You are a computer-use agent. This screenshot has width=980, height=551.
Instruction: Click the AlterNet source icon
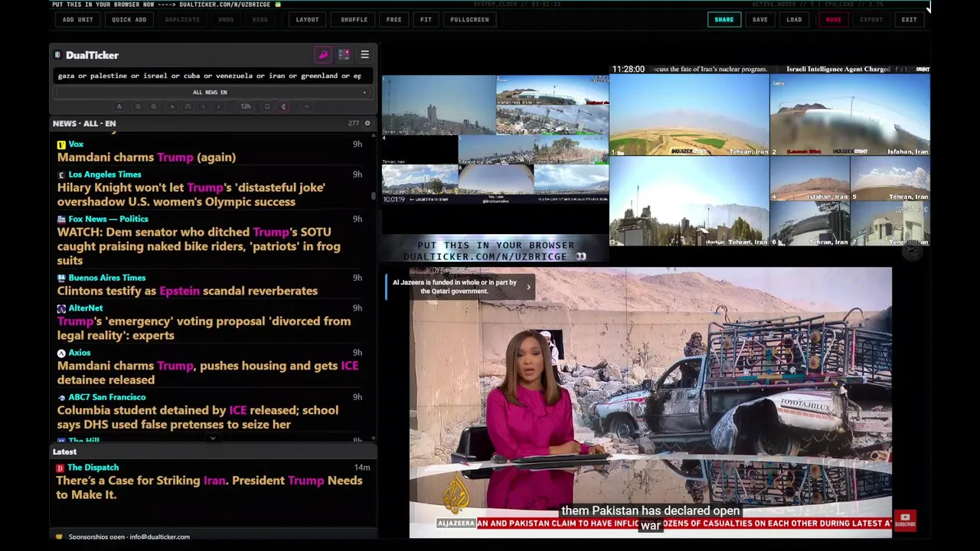[61, 308]
